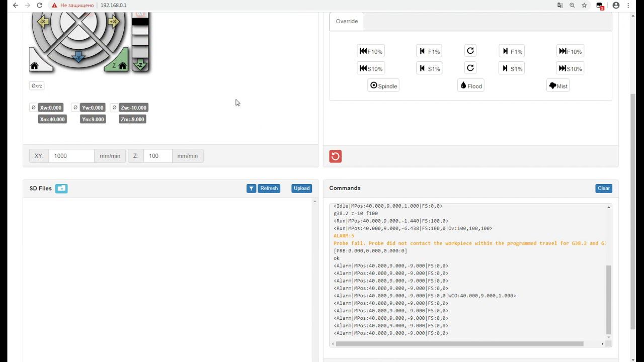Focus the XY feedrate field showing 1000
The width and height of the screenshot is (644, 362).
coord(71,156)
